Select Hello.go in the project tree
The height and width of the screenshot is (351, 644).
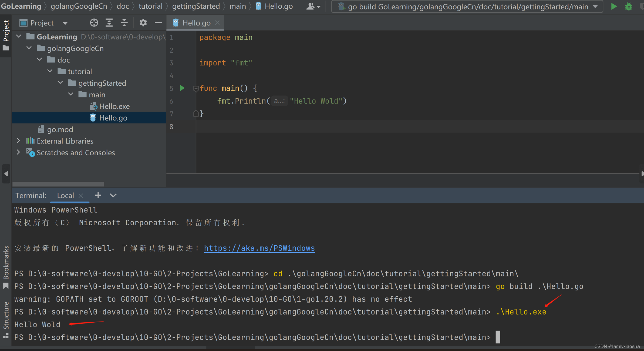click(x=109, y=118)
